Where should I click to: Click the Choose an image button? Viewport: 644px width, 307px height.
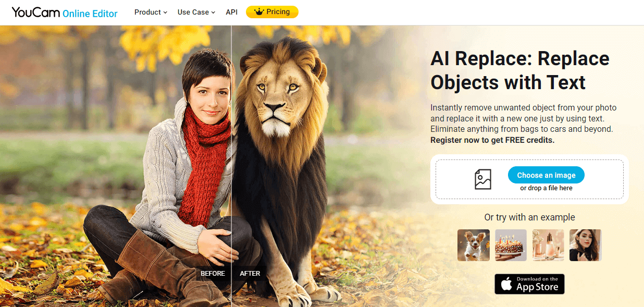[546, 175]
